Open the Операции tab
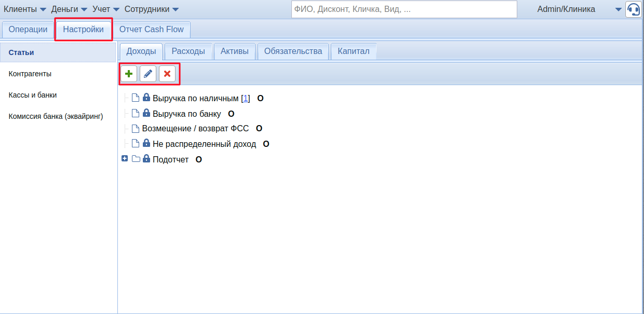 (x=28, y=30)
